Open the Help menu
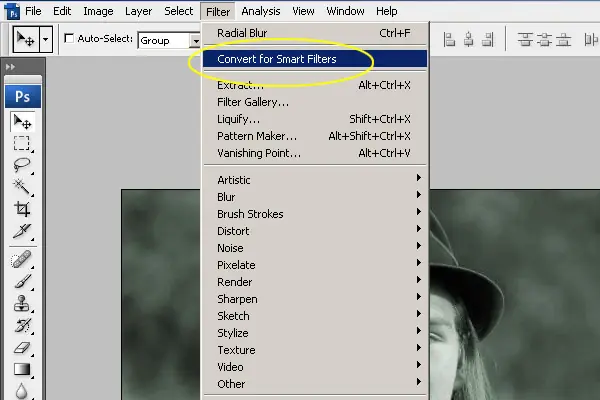600x400 pixels. pos(386,11)
